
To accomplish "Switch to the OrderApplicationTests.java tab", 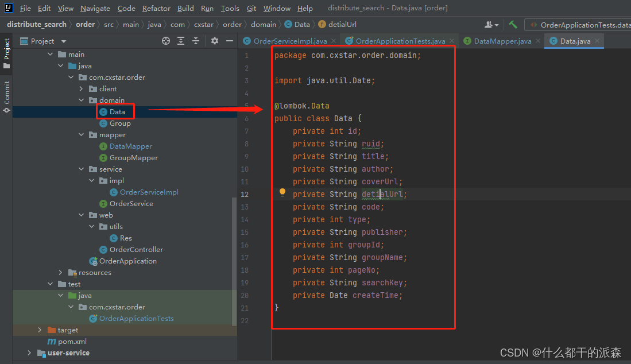I will pos(400,41).
